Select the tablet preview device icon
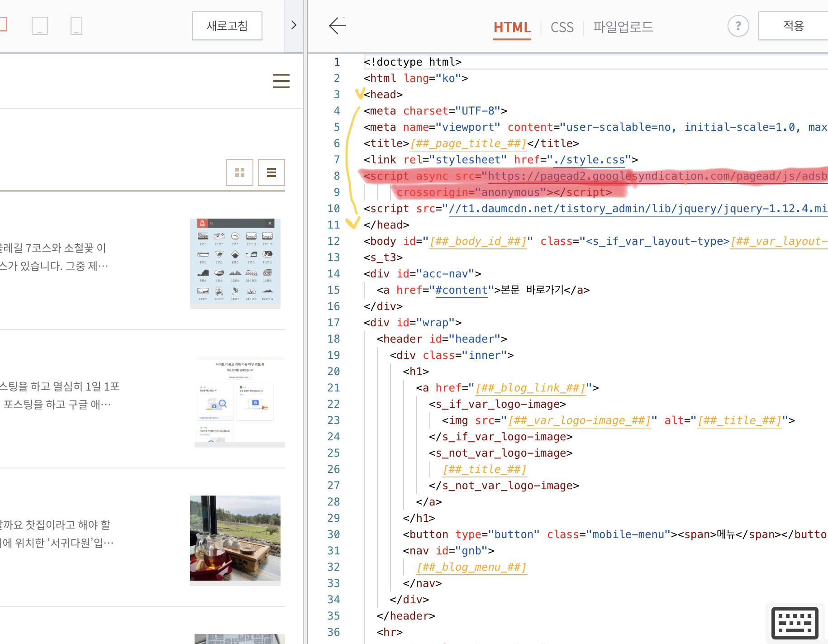828x644 pixels. click(40, 26)
